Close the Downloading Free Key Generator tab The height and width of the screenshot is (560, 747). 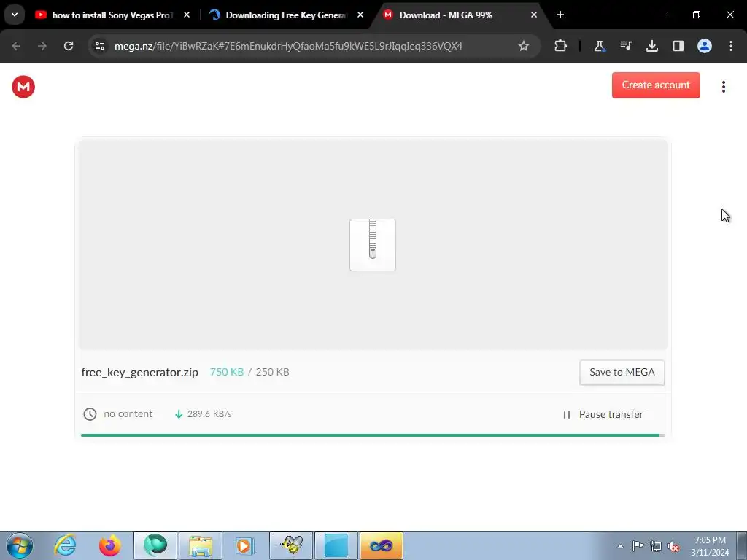(x=360, y=15)
